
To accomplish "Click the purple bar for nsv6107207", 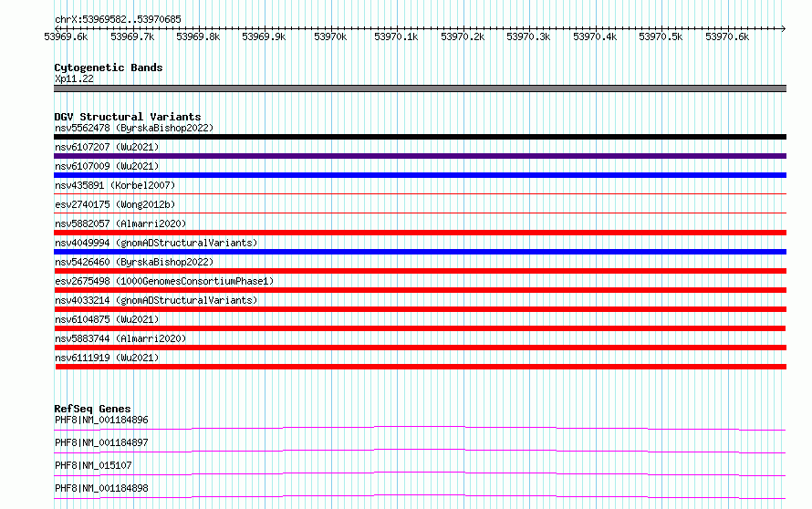I will click(x=420, y=156).
